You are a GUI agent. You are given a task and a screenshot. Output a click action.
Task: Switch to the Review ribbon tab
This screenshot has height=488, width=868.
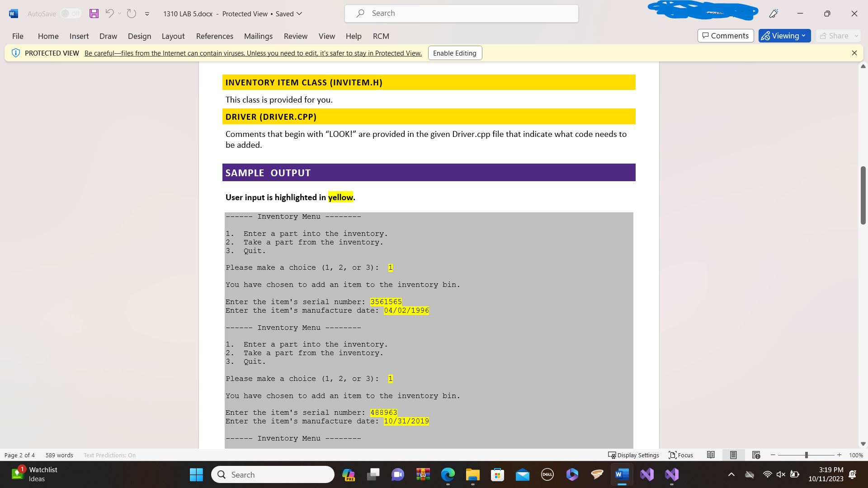point(295,36)
